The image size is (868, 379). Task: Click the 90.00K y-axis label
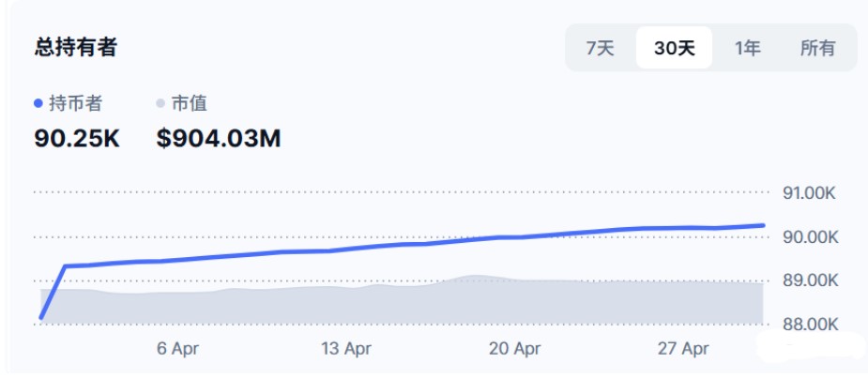(x=811, y=236)
